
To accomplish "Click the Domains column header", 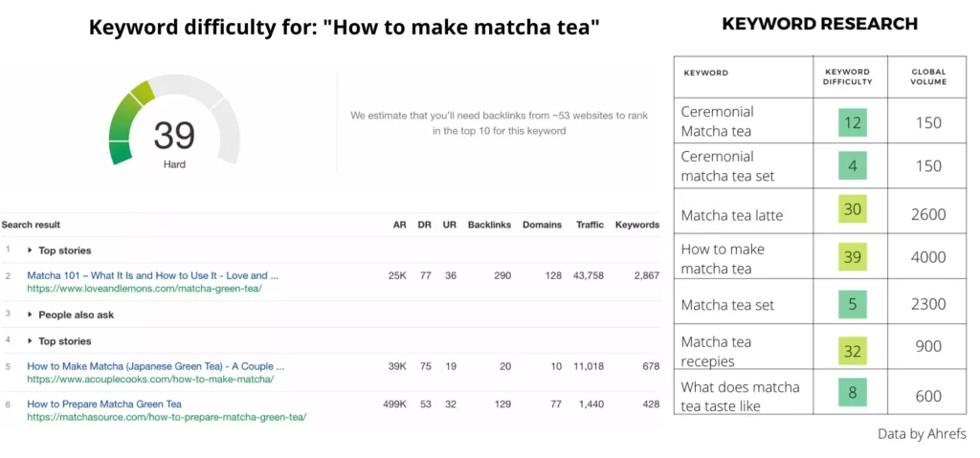I will 542,225.
